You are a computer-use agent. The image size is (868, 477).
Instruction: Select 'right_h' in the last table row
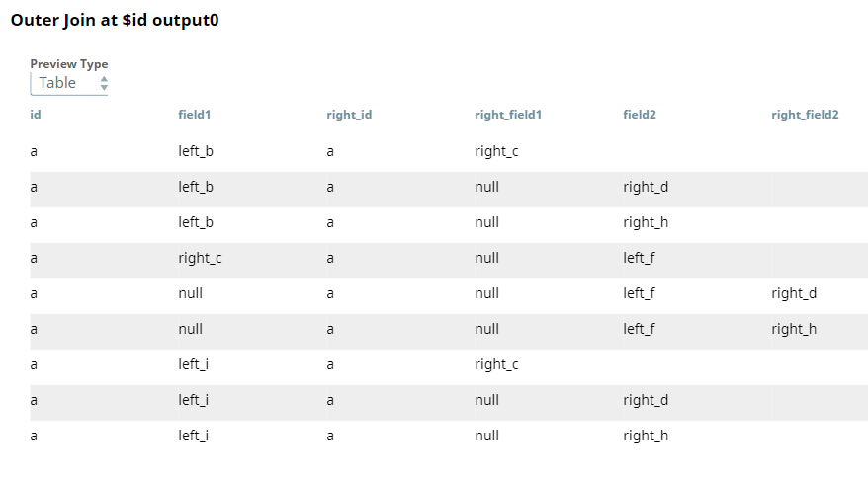[x=646, y=436]
